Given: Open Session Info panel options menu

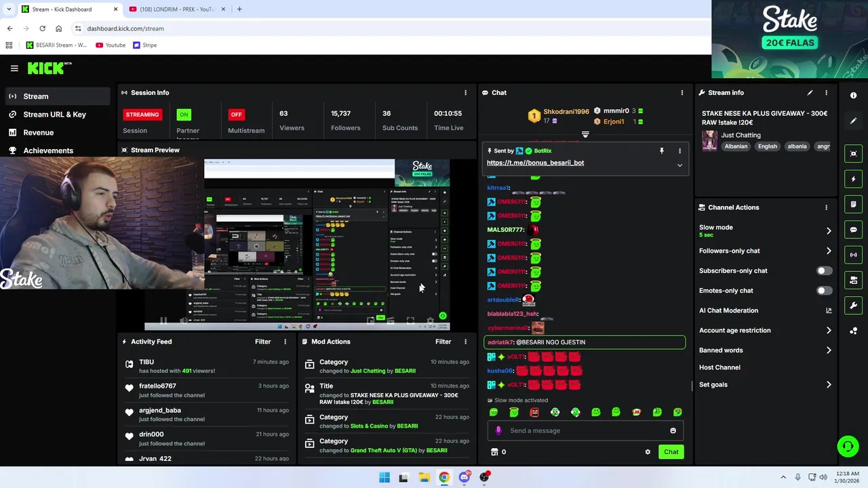Looking at the screenshot, I should click(x=465, y=93).
